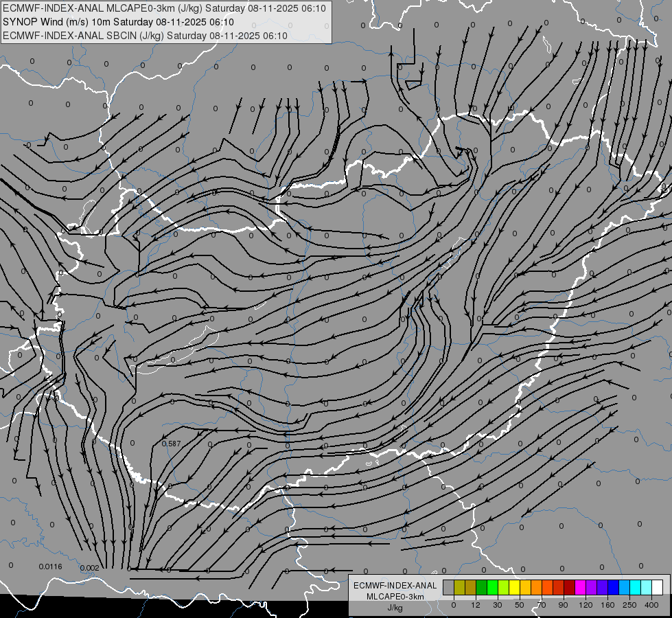Click the 'J/kg' unit label in legend
Screen dimensions: 672x618
[395, 607]
